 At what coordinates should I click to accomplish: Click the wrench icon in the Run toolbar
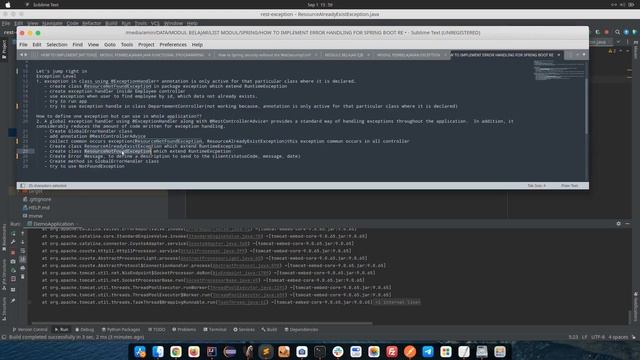coord(13,242)
